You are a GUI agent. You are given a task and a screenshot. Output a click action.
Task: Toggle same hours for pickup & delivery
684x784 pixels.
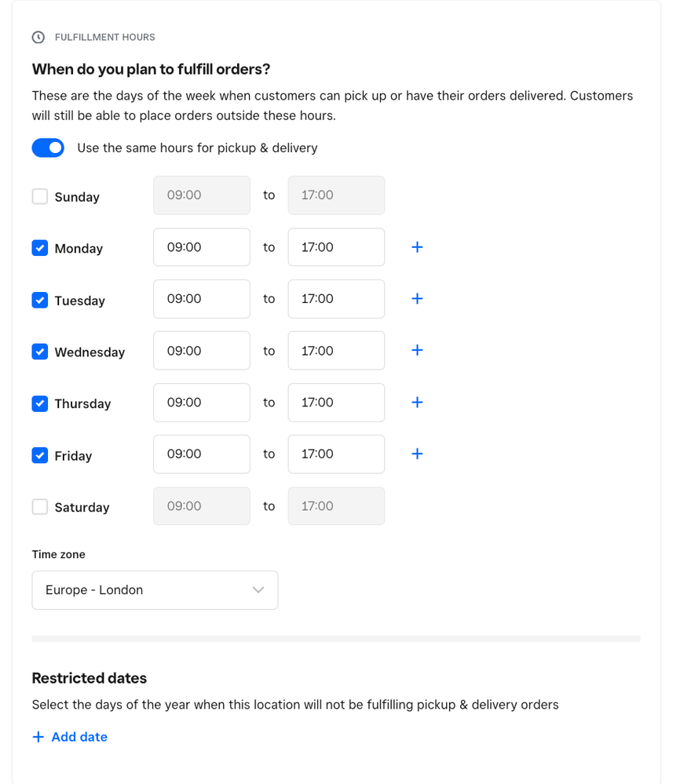click(48, 148)
